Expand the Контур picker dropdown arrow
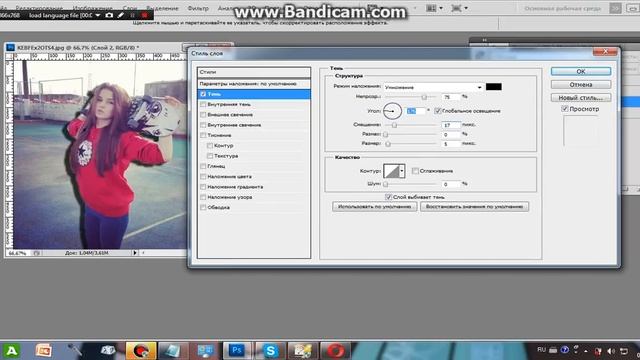 click(x=402, y=171)
